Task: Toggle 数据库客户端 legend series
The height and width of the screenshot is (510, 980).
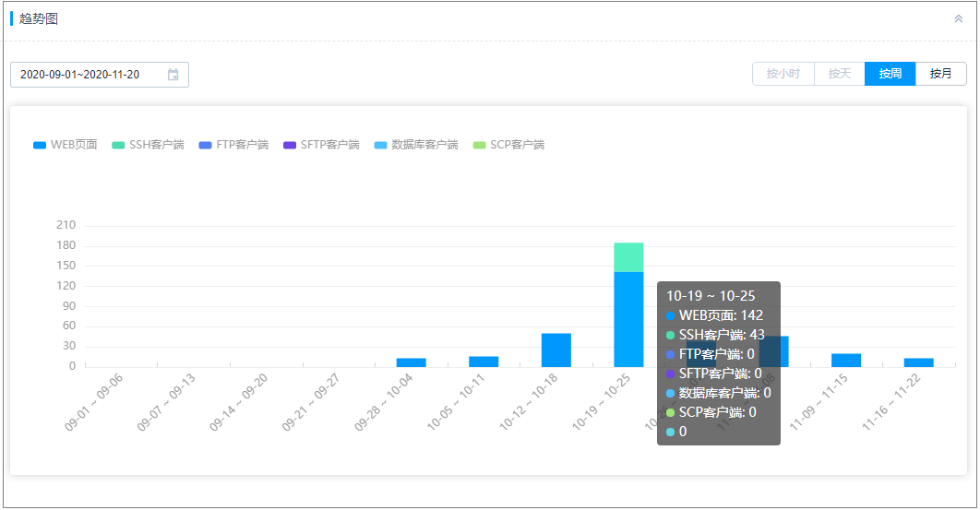Action: click(x=415, y=145)
